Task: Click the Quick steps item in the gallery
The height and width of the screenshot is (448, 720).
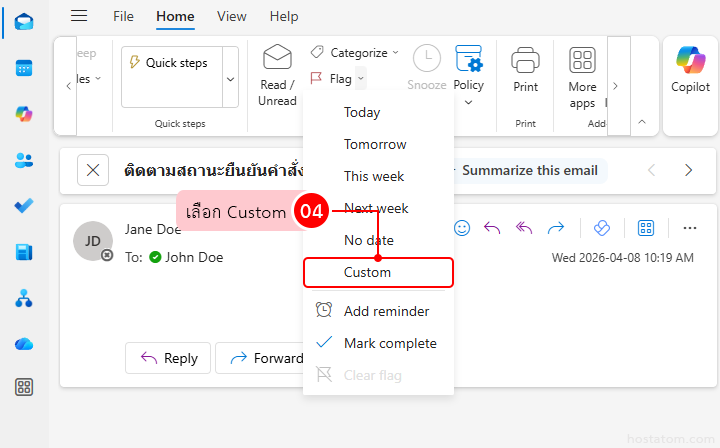Action: point(172,63)
